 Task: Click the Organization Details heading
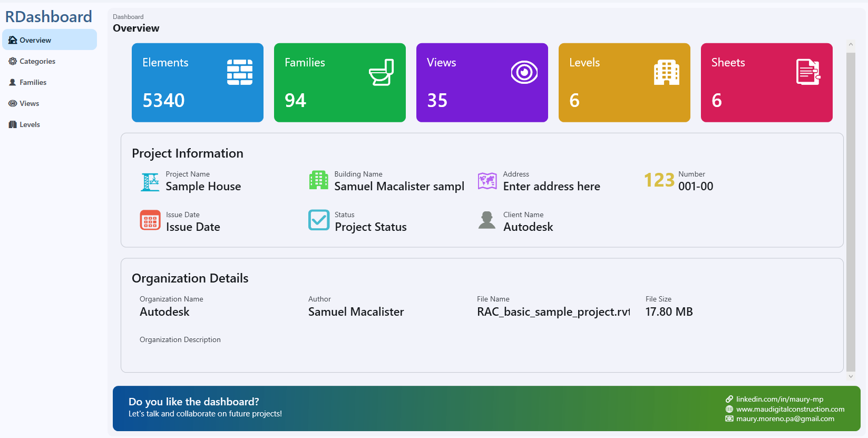click(190, 278)
